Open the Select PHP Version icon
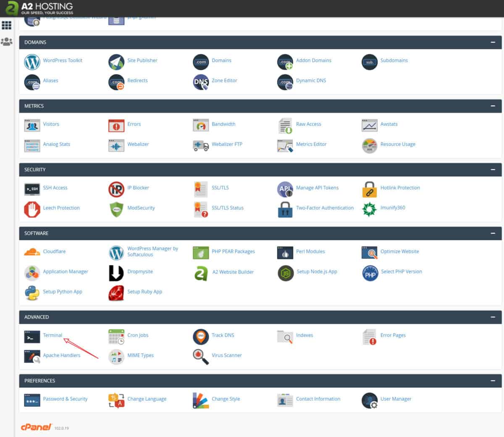Viewport: 504px width, 437px height. (x=370, y=273)
